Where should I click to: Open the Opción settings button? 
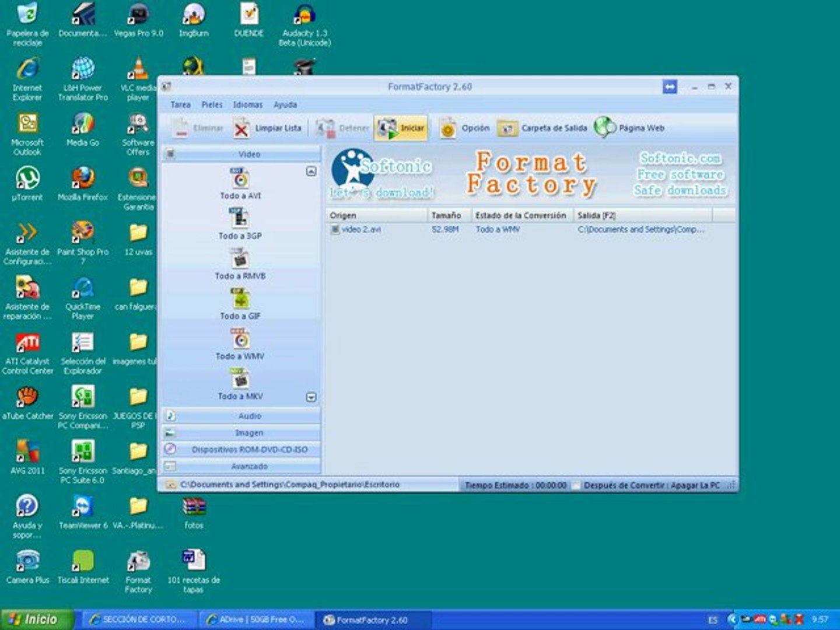pyautogui.click(x=464, y=128)
